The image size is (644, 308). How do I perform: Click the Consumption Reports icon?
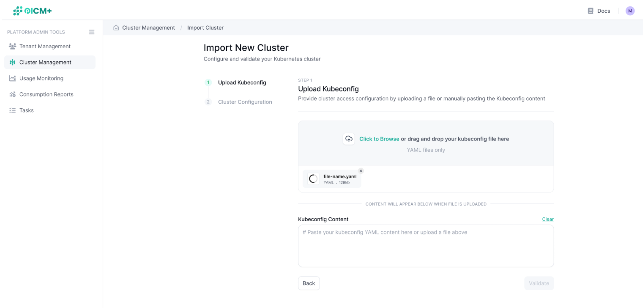point(12,94)
